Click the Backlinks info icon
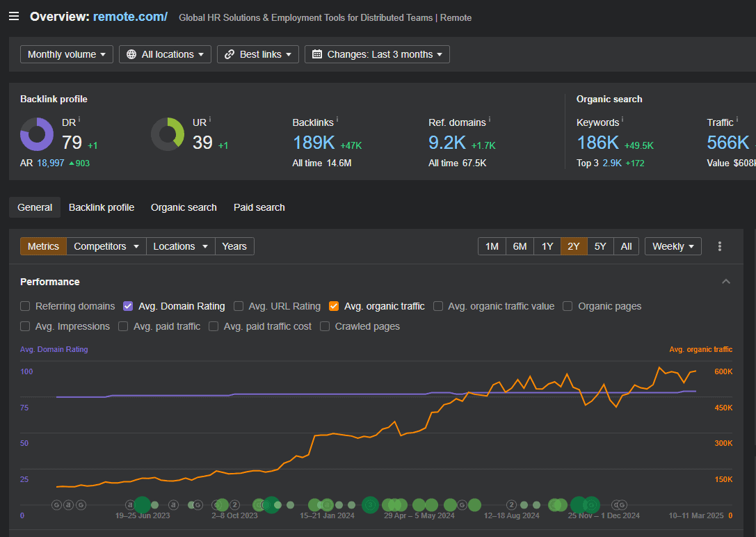 (x=339, y=120)
